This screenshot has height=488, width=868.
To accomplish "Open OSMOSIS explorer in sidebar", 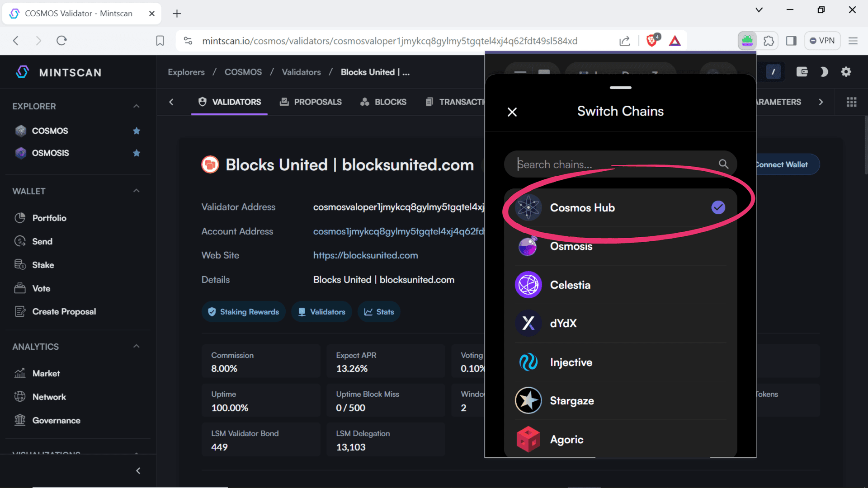I will tap(50, 153).
